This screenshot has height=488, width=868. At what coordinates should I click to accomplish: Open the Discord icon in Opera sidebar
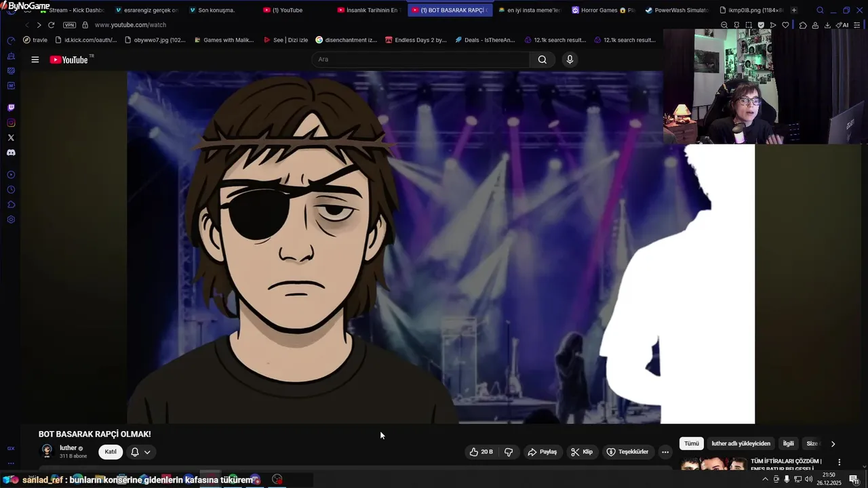(11, 152)
